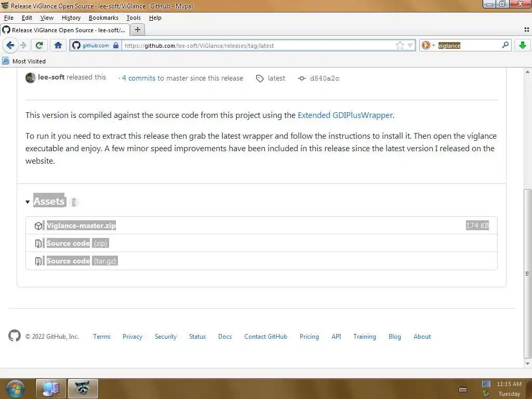Click the vertical scrollbar thumb
This screenshot has width=532, height=399.
coord(527,273)
